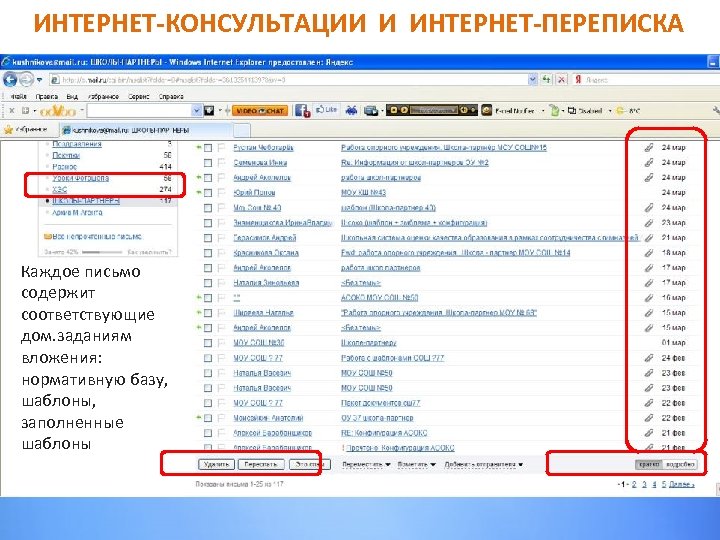Open page 2 of the letter list
The width and height of the screenshot is (720, 540).
tap(634, 484)
